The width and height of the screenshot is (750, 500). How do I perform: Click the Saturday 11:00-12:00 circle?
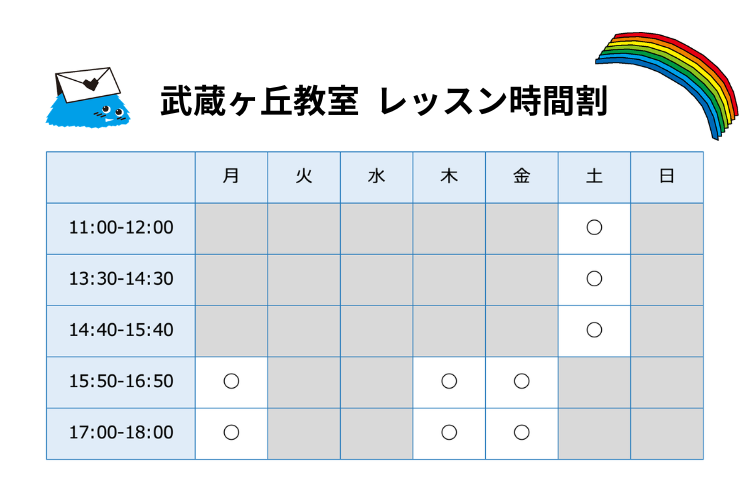[594, 228]
